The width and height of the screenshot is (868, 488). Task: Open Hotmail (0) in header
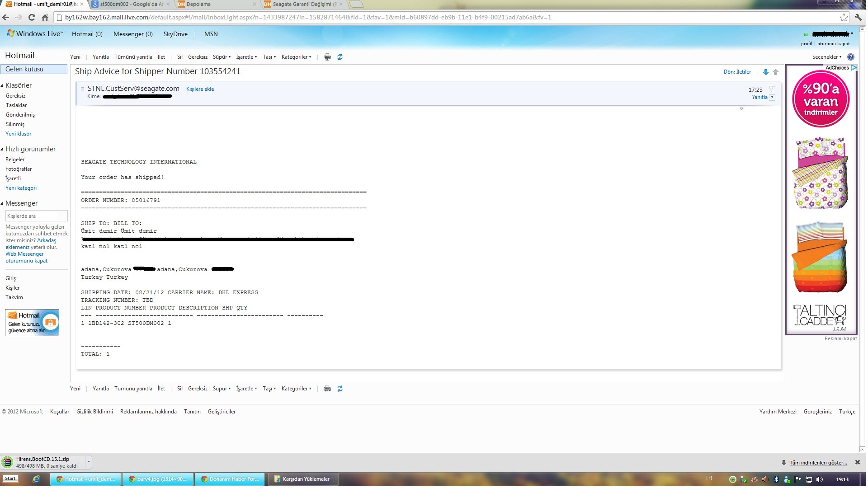88,34
